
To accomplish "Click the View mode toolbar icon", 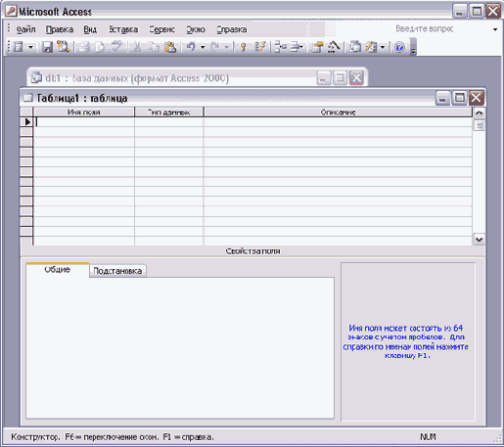I will pos(19,47).
